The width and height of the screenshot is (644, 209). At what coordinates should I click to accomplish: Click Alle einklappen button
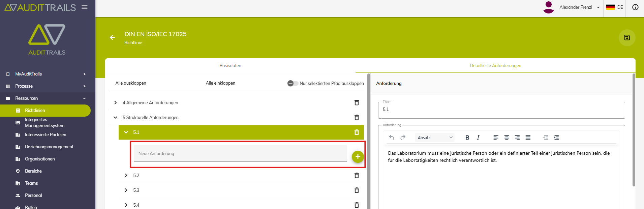(220, 83)
